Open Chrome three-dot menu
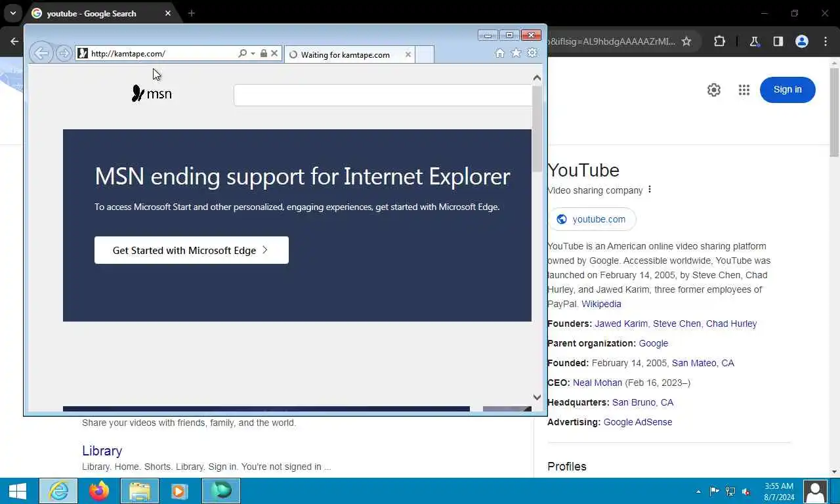840x504 pixels. coord(825,41)
